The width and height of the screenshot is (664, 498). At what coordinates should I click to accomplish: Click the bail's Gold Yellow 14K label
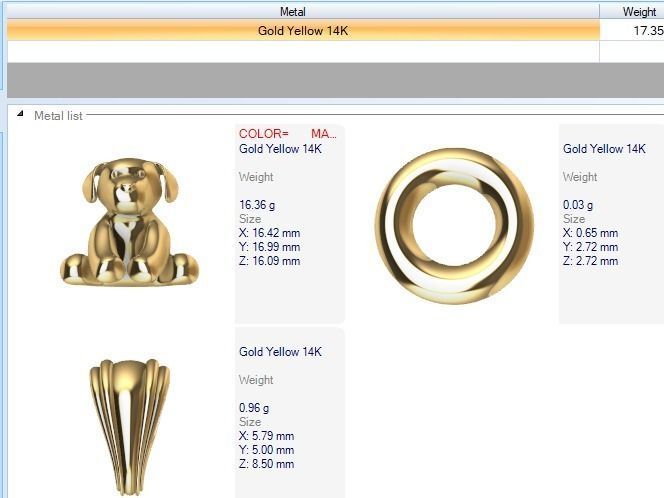pyautogui.click(x=280, y=351)
